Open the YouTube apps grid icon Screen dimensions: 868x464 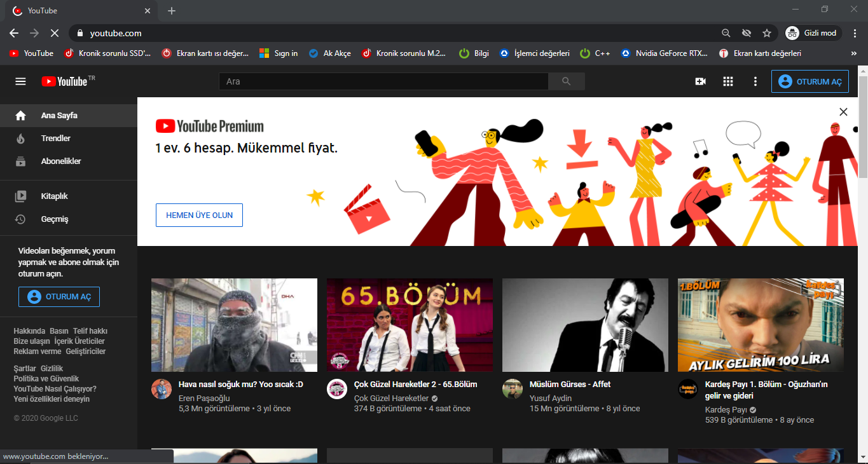point(728,81)
